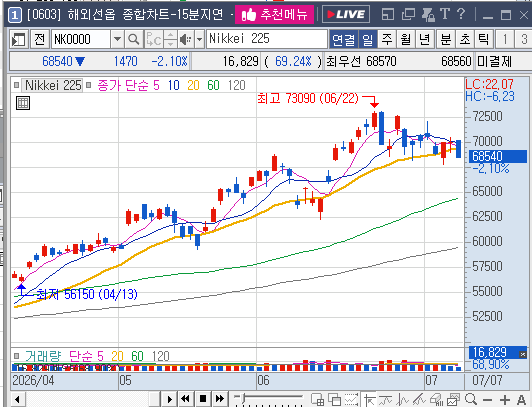Click the crosshair axis tool icon

tap(369, 400)
